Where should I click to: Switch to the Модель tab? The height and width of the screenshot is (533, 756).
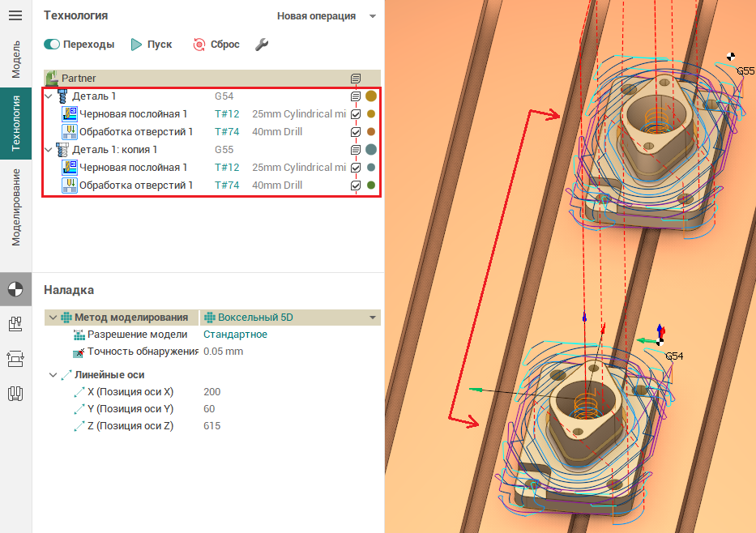(x=15, y=58)
